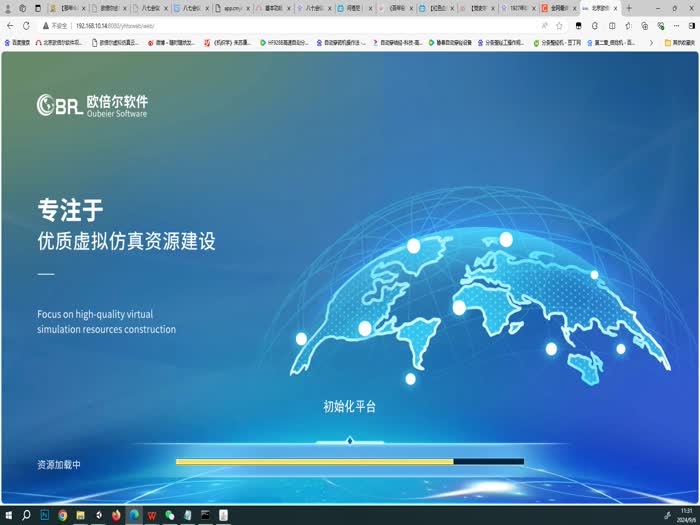The width and height of the screenshot is (700, 525).
Task: Open Photoshop from the taskbar
Action: 44,515
